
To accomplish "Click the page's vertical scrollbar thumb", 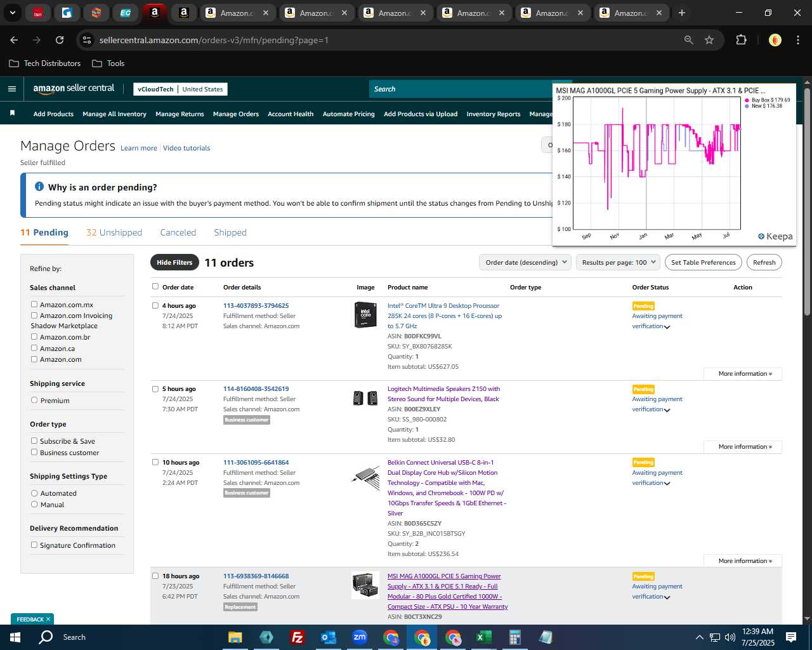I will click(807, 201).
